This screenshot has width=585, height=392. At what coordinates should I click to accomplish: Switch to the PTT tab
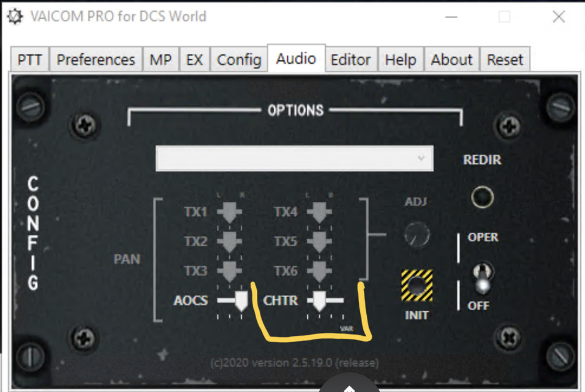click(x=30, y=59)
